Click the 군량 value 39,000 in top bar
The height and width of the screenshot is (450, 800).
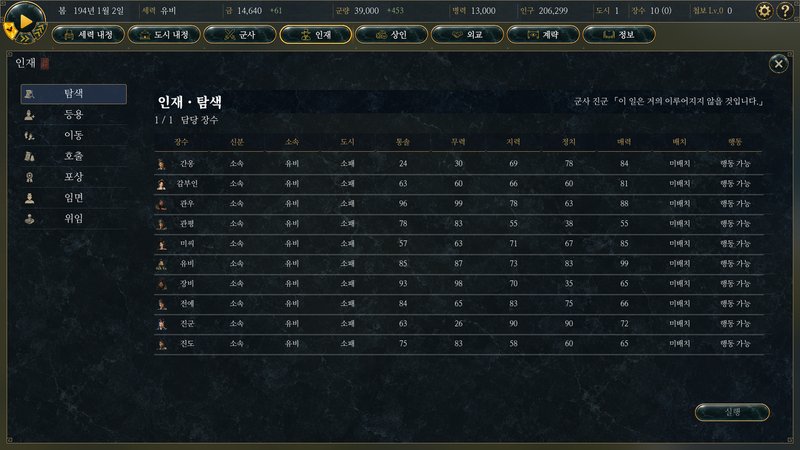(x=366, y=11)
